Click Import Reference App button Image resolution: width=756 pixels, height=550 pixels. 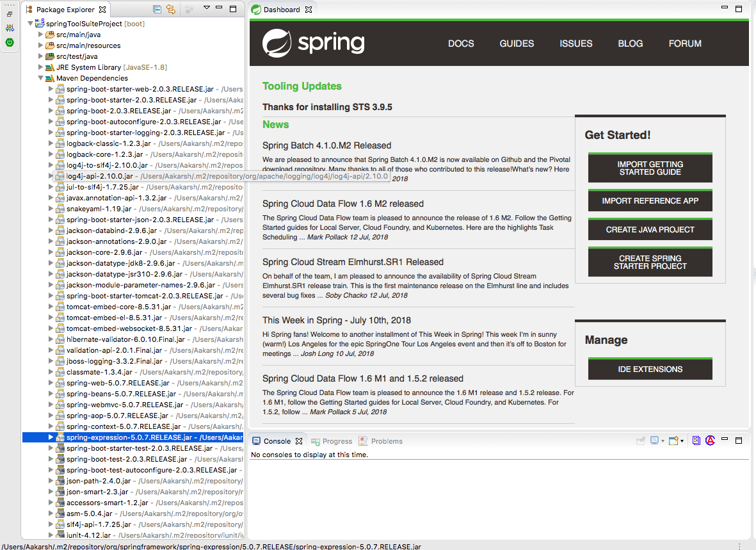650,200
